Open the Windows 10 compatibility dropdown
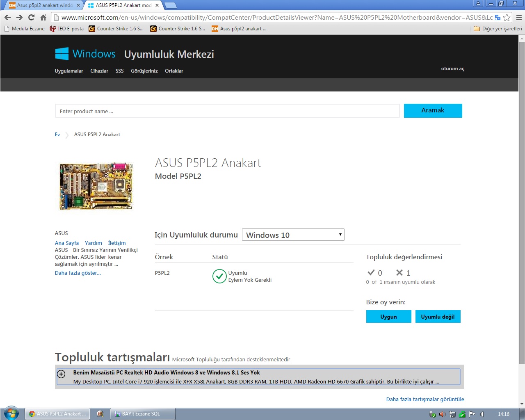Viewport: 525px width, 420px height. coord(293,235)
